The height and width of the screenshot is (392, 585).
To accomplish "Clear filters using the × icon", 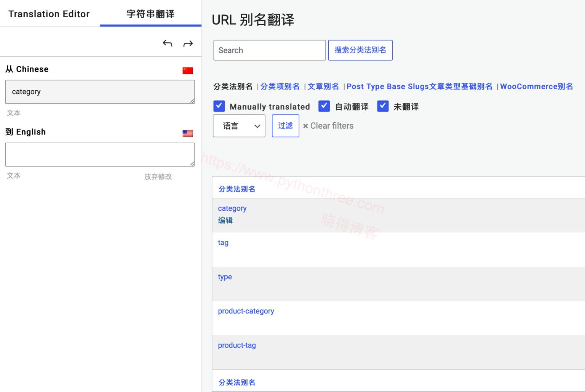I will click(x=306, y=126).
